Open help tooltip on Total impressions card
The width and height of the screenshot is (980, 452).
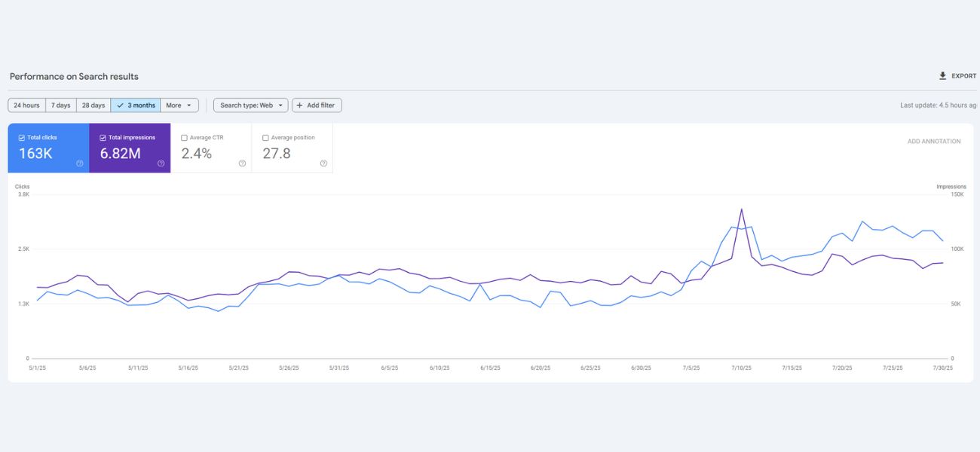click(x=161, y=162)
